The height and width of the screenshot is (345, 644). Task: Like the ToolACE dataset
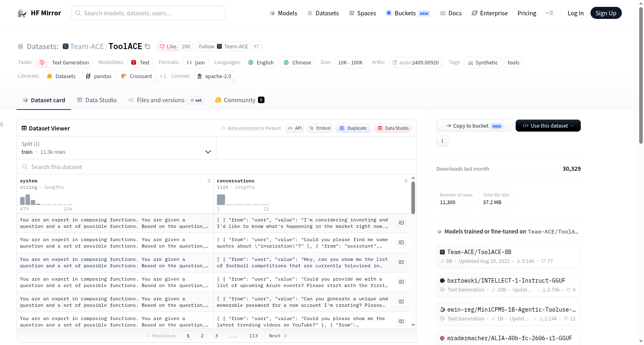tap(168, 46)
